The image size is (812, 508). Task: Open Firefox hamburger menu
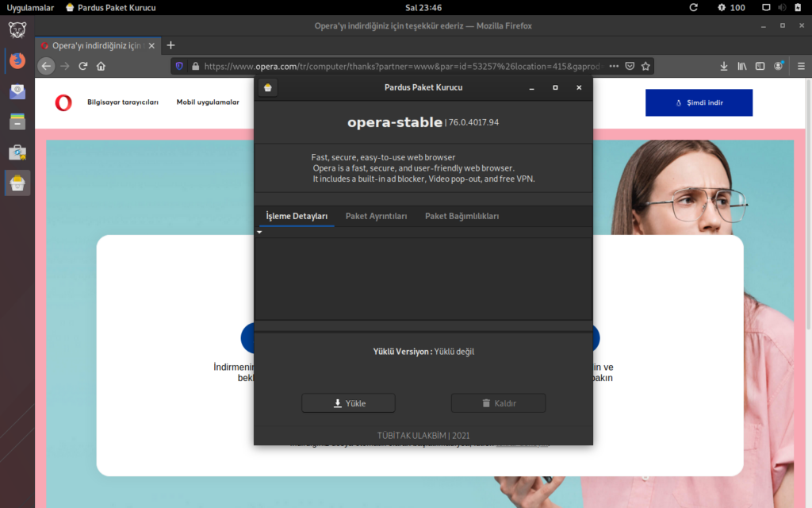click(801, 67)
